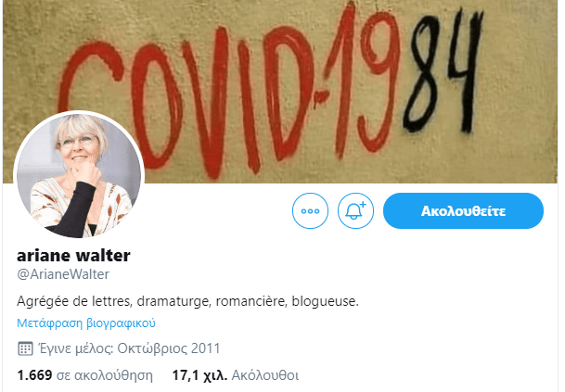The height and width of the screenshot is (392, 565).
Task: Turn on notifications with the bell icon
Action: click(x=355, y=211)
